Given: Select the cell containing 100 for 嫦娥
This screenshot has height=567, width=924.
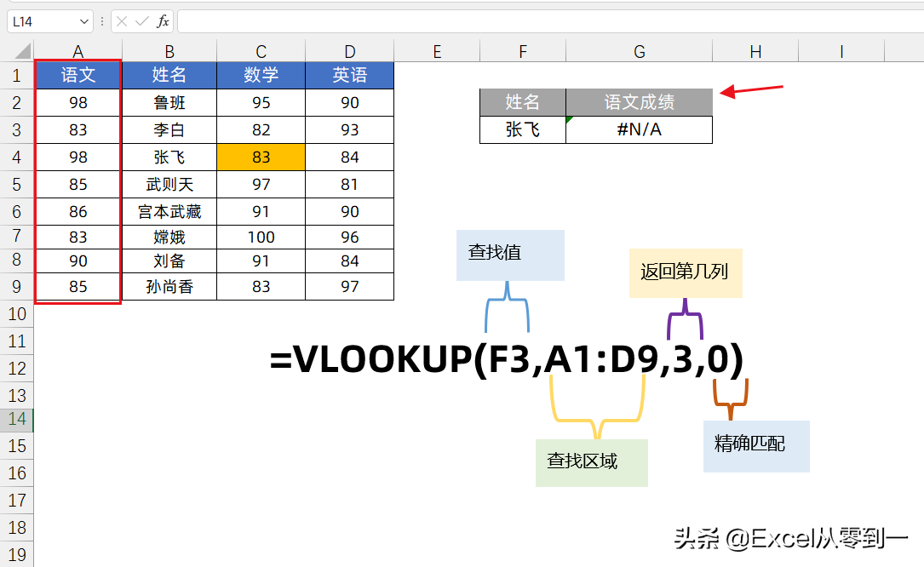Looking at the screenshot, I should coord(261,238).
